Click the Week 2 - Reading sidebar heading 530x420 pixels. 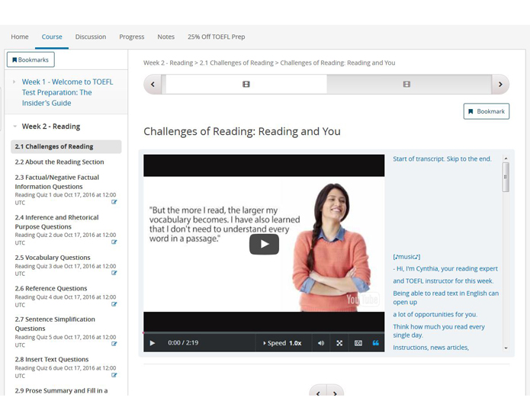51,127
